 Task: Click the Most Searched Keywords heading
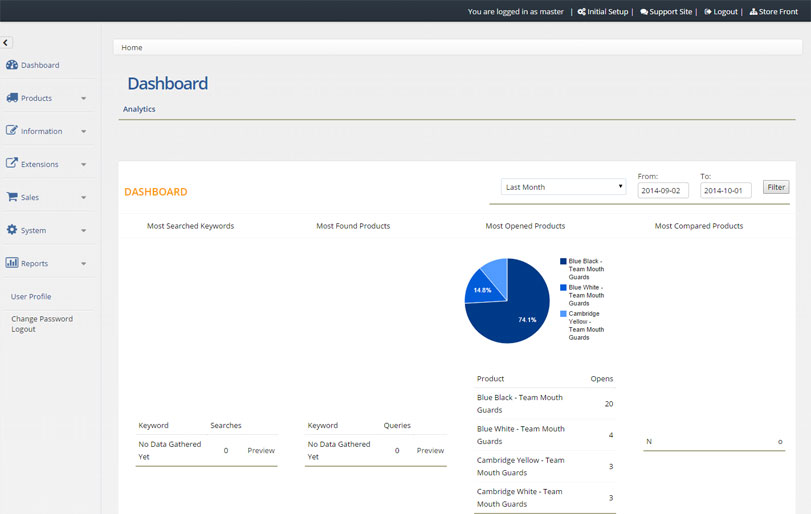[x=190, y=226]
